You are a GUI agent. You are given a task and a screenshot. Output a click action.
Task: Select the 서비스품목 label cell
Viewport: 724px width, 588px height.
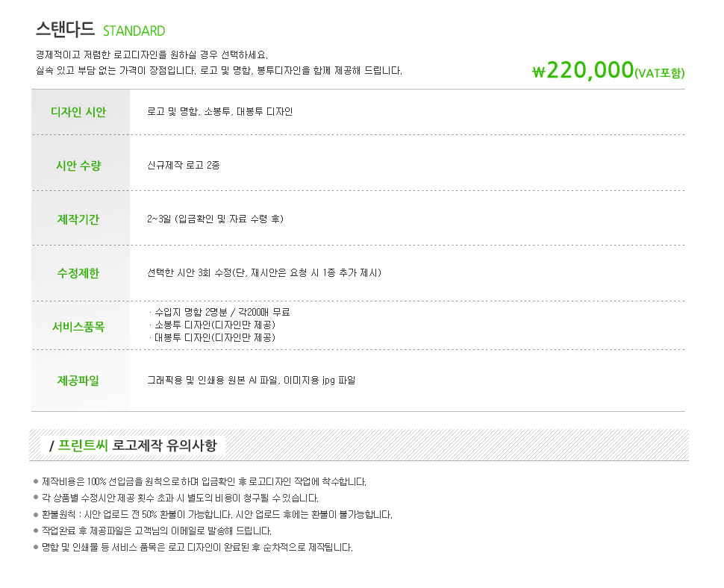tap(81, 325)
